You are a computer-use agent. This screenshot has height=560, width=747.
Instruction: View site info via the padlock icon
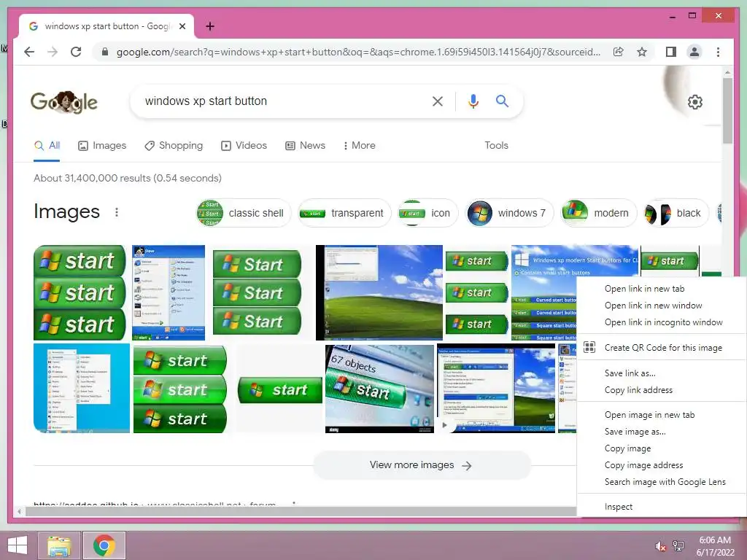[x=105, y=52]
